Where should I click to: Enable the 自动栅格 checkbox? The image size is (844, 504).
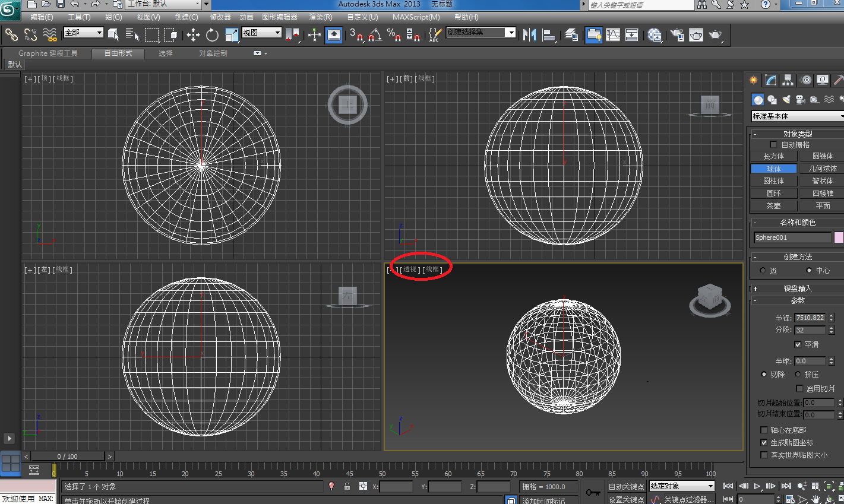[x=773, y=145]
